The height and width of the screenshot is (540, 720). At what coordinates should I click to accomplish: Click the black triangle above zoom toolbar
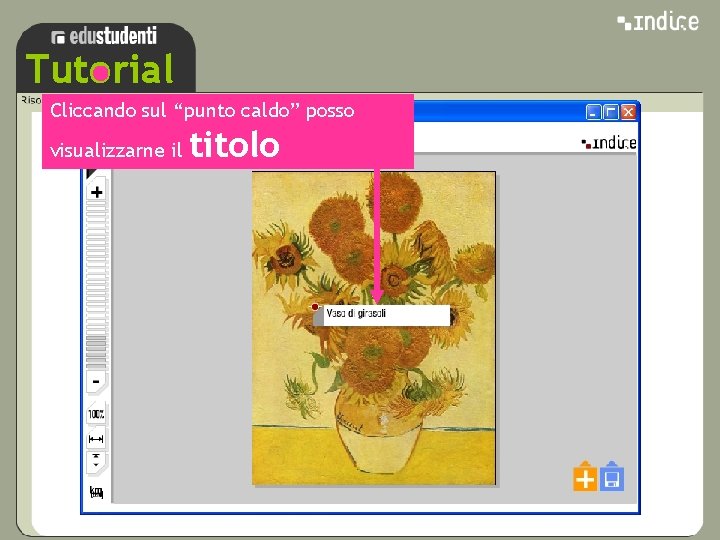[90, 174]
